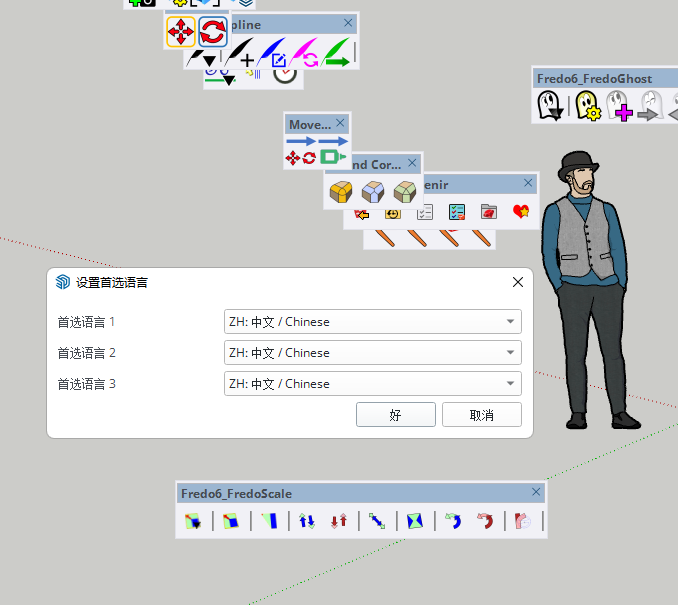Open the FredoGhost ghost menu with black arrow
Screen dimensions: 678x605
(x=549, y=105)
